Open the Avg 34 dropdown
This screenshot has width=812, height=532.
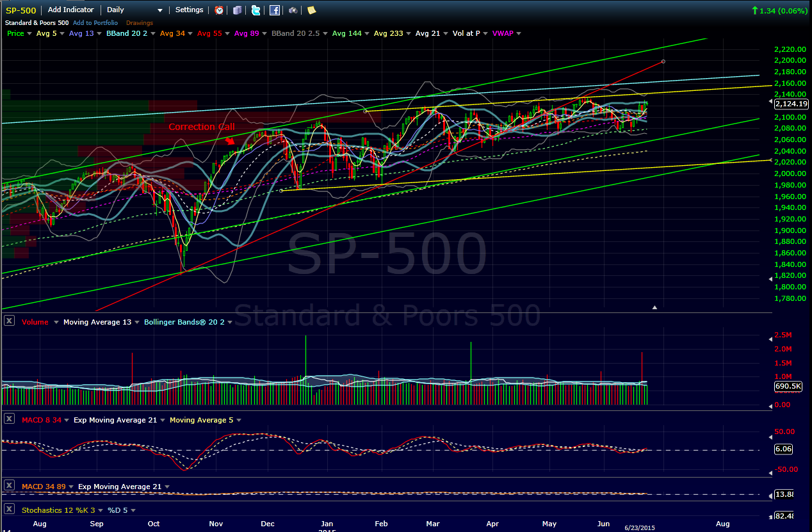190,33
